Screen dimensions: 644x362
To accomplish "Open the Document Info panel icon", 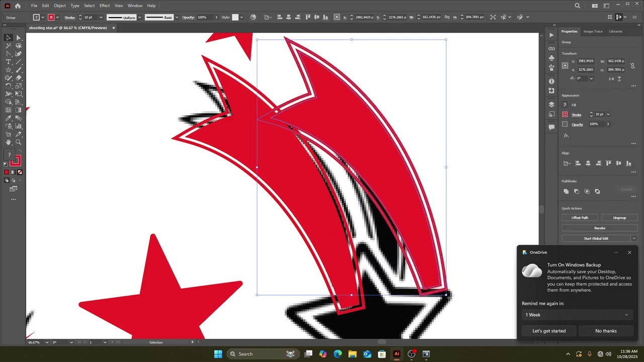I will [551, 81].
